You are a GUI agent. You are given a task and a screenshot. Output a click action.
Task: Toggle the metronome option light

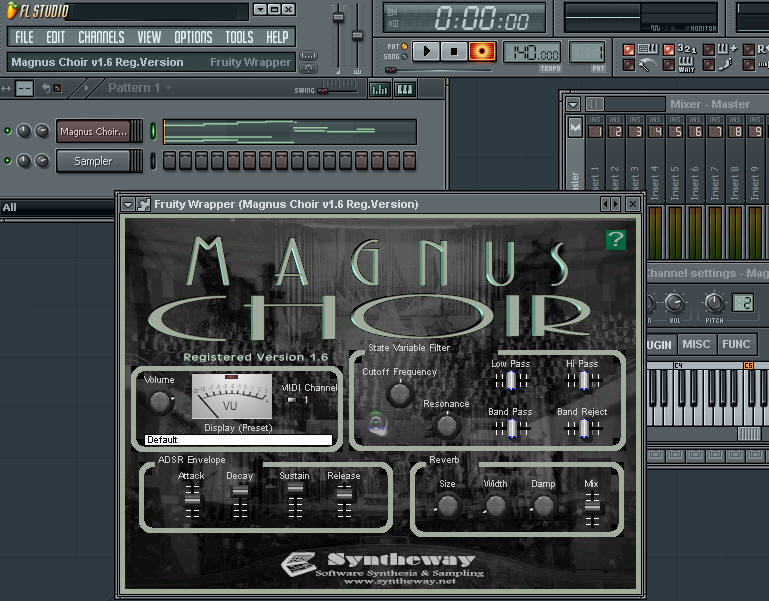(x=629, y=64)
